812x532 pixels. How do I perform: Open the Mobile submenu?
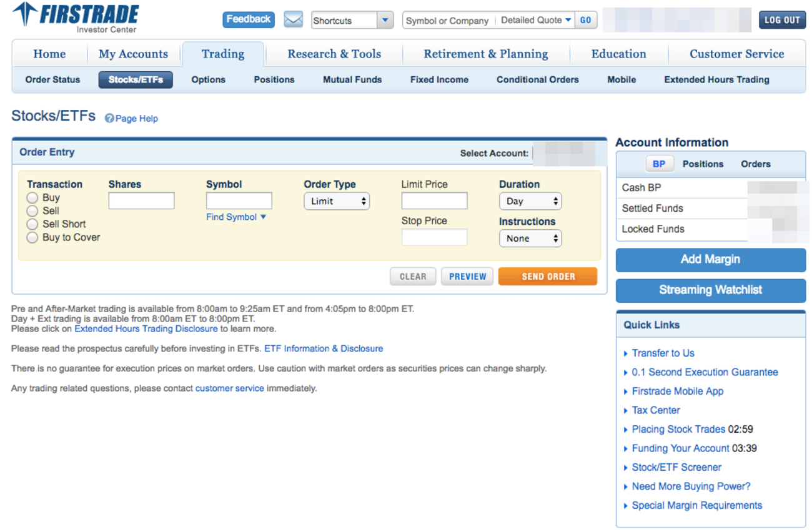click(x=621, y=79)
